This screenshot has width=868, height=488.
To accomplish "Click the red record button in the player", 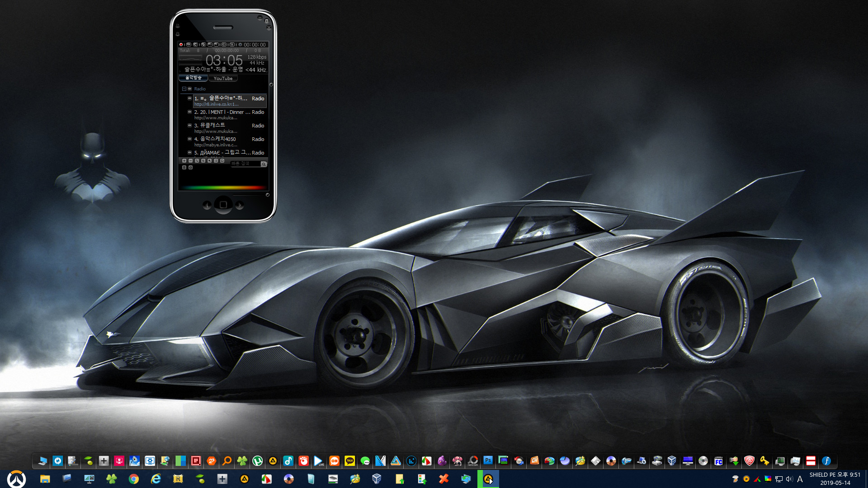I will coord(181,45).
